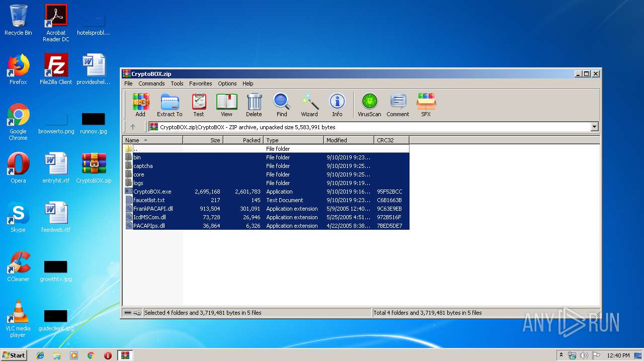Click the Start button

[x=14, y=355]
